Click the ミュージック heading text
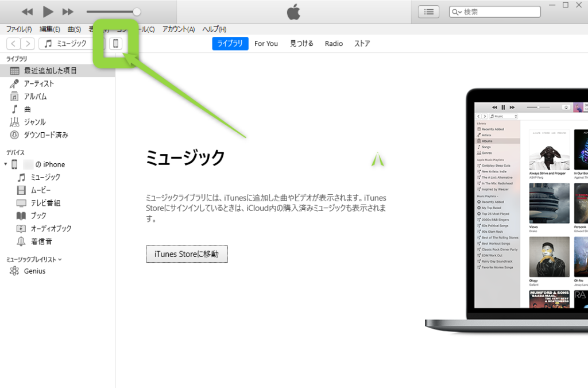 pos(185,157)
